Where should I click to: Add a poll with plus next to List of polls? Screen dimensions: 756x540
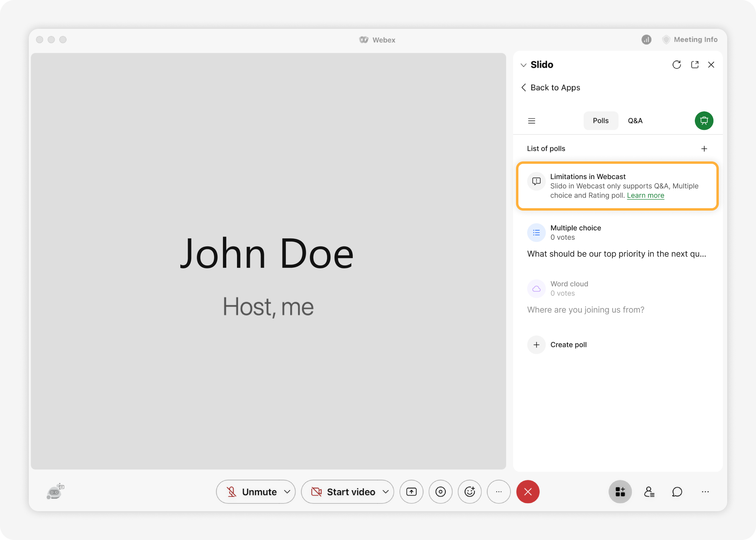click(704, 148)
